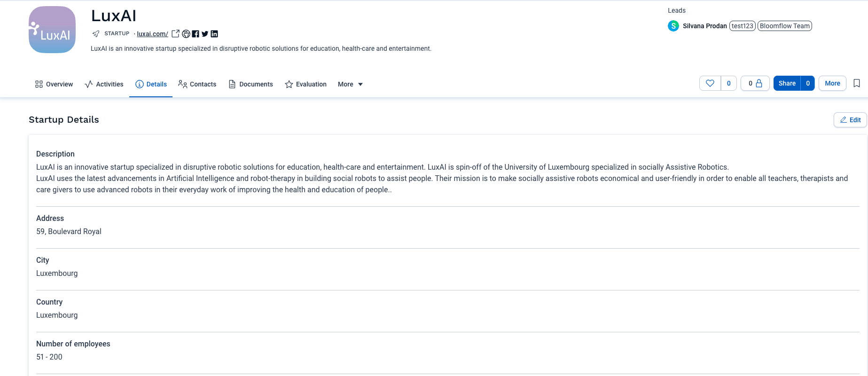Image resolution: width=868 pixels, height=376 pixels.
Task: Click the rocket startup type icon
Action: coord(96,34)
